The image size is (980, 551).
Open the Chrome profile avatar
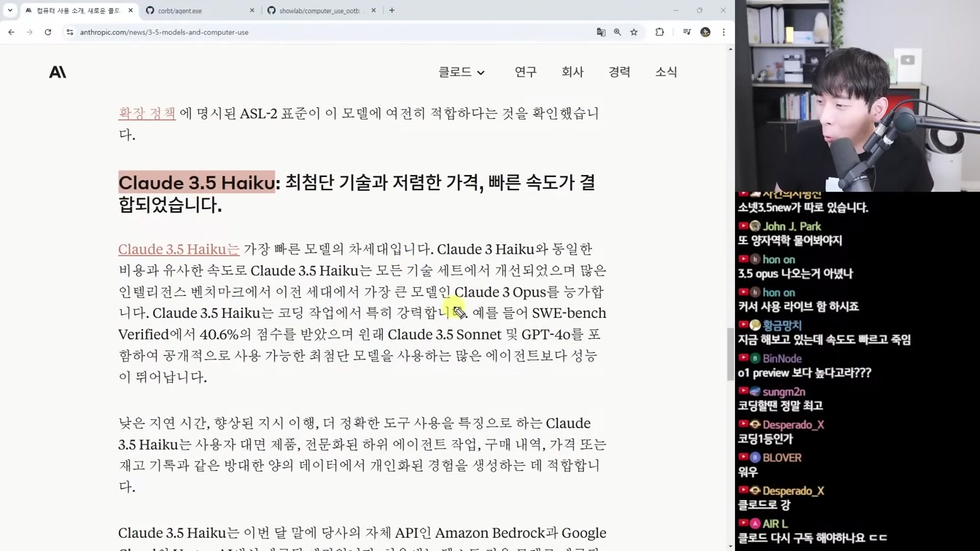coord(705,32)
